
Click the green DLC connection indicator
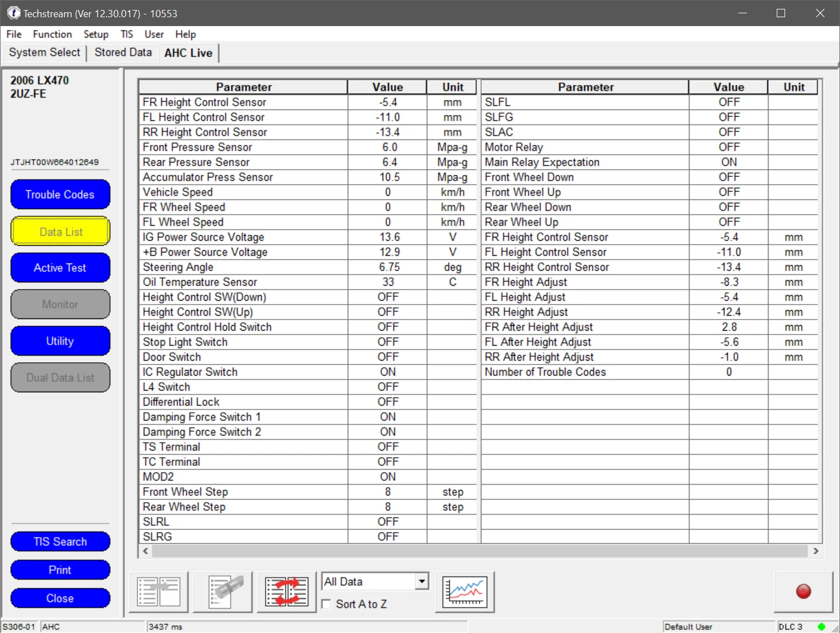822,626
